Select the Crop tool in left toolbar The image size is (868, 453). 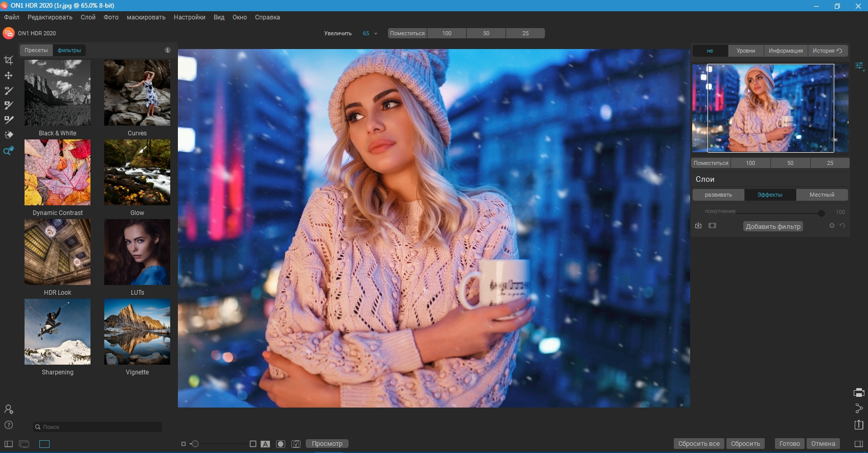[x=9, y=60]
